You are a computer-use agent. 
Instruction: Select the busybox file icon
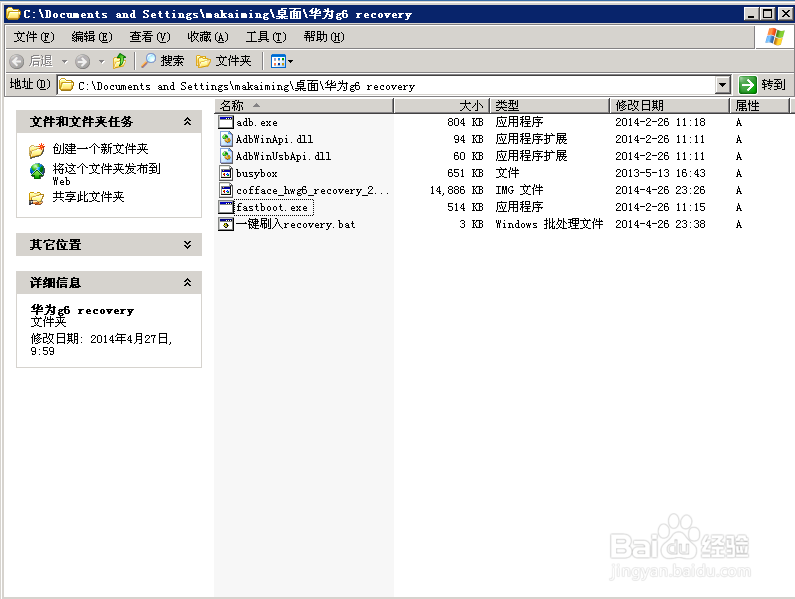coord(226,173)
